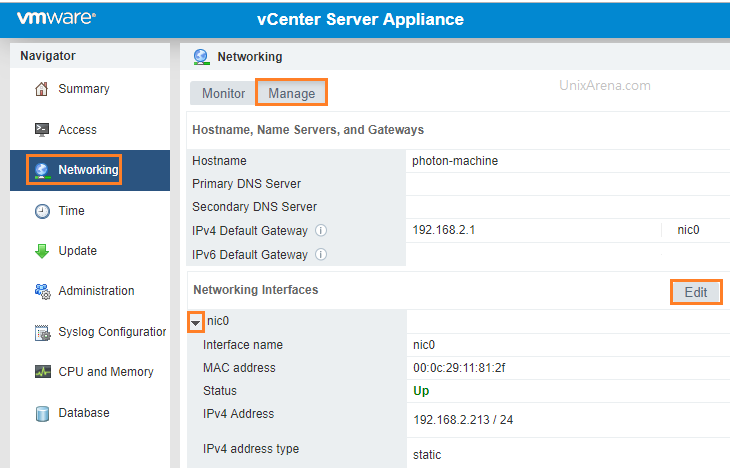Screen dimensions: 730x468
Task: Click the Navigator panel title
Action: 47,55
